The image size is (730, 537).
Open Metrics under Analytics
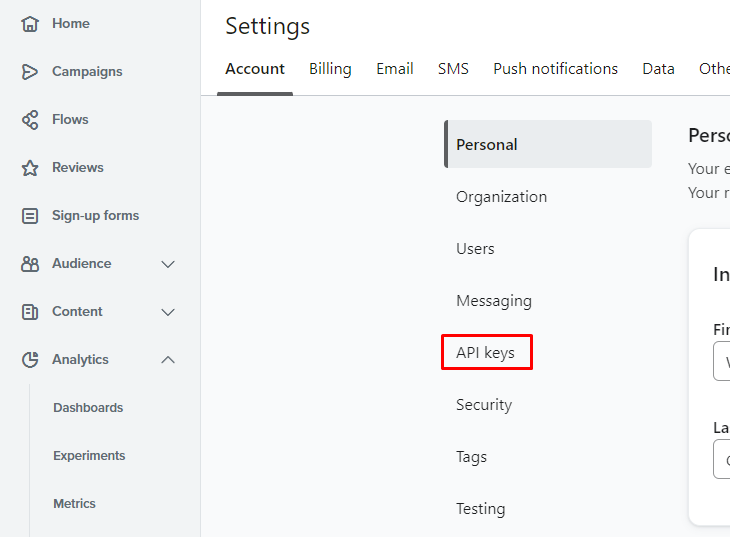74,503
